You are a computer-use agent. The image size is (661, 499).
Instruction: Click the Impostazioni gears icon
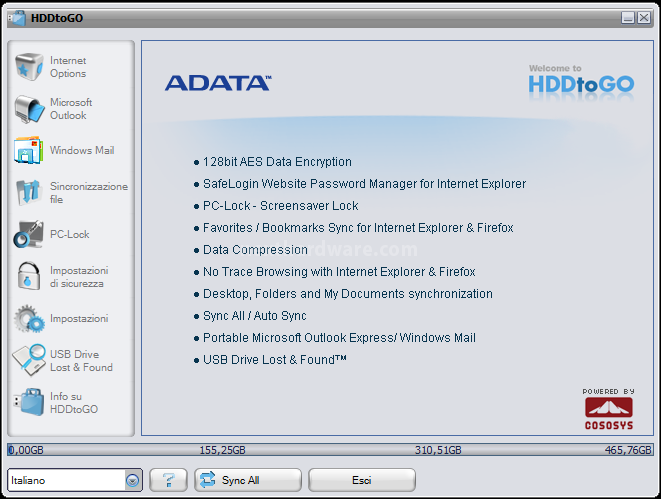(29, 319)
